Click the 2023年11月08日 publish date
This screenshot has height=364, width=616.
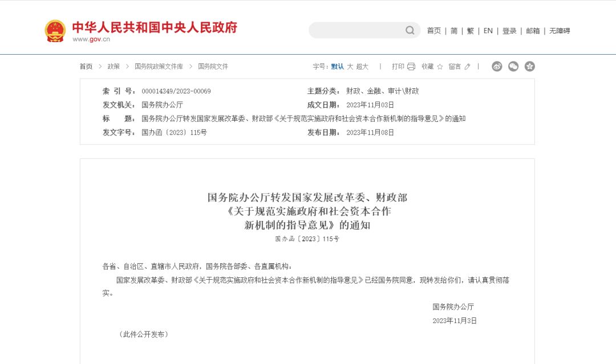click(370, 133)
